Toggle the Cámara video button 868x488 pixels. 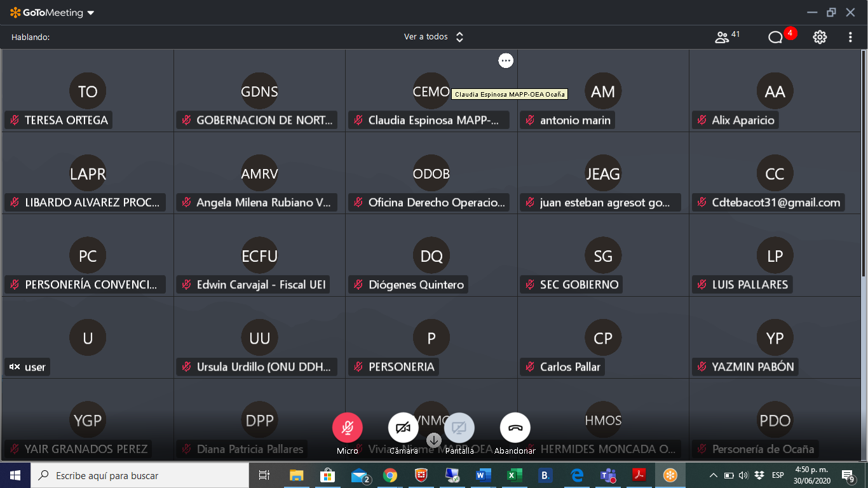[403, 428]
